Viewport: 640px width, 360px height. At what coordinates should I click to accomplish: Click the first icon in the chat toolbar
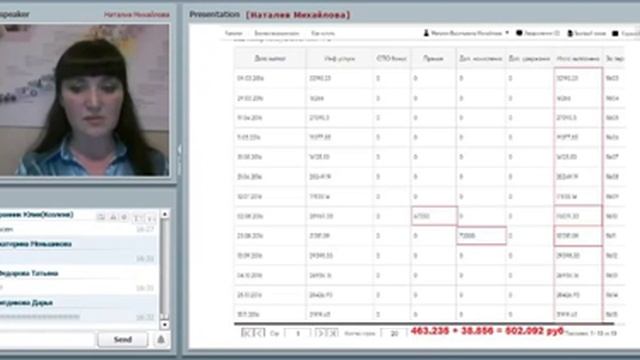coord(101,217)
